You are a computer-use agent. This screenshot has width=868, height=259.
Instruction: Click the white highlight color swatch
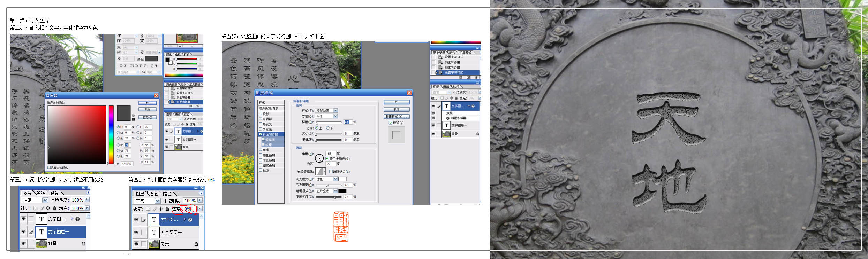point(342,179)
